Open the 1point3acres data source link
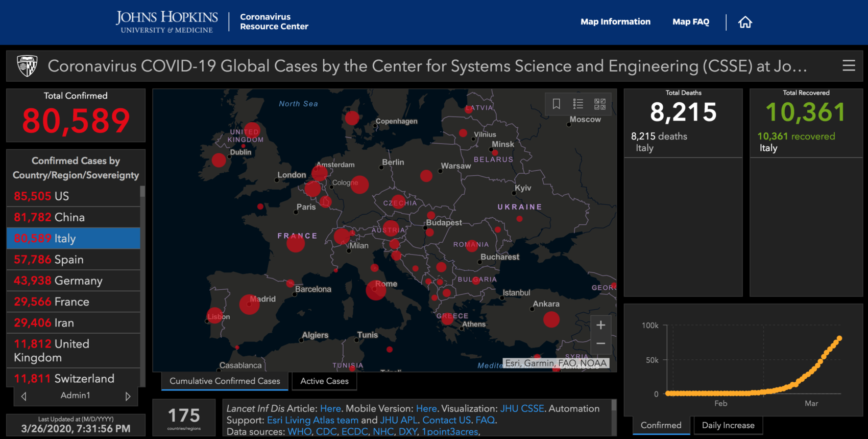The width and height of the screenshot is (868, 439). point(450,432)
